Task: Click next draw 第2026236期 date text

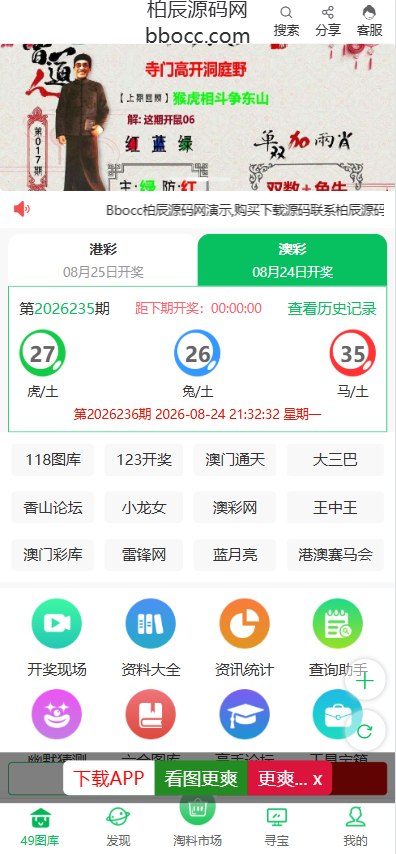Action: pyautogui.click(x=198, y=414)
